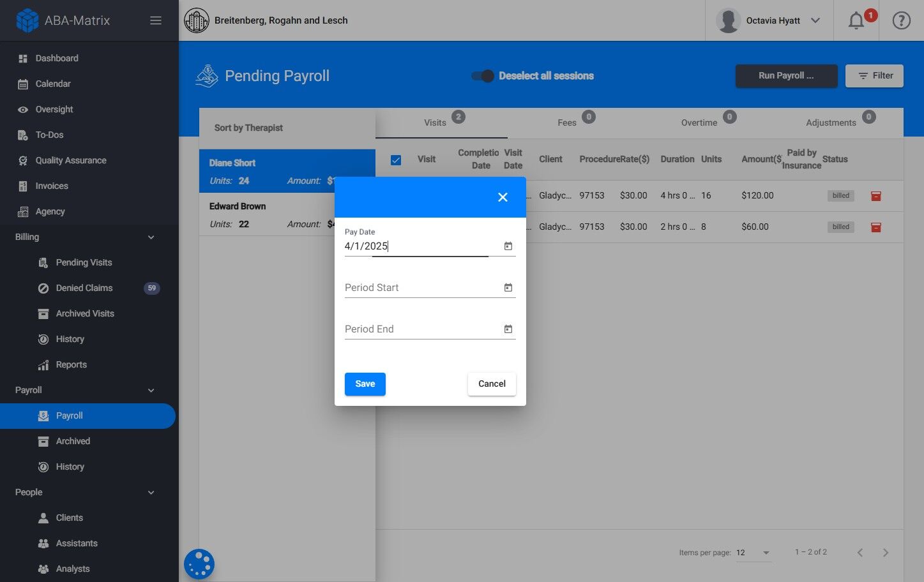Click the Run Payroll button
Screen dimensions: 924x582
(x=786, y=75)
